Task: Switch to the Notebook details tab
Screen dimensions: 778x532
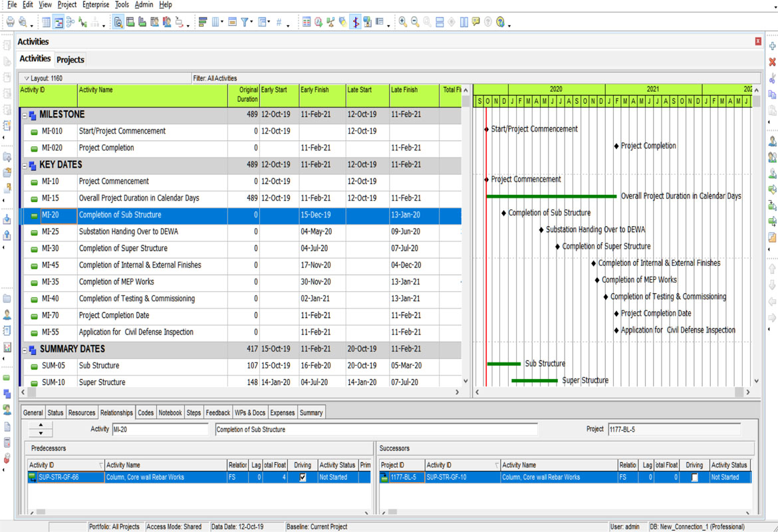Action: click(x=170, y=413)
